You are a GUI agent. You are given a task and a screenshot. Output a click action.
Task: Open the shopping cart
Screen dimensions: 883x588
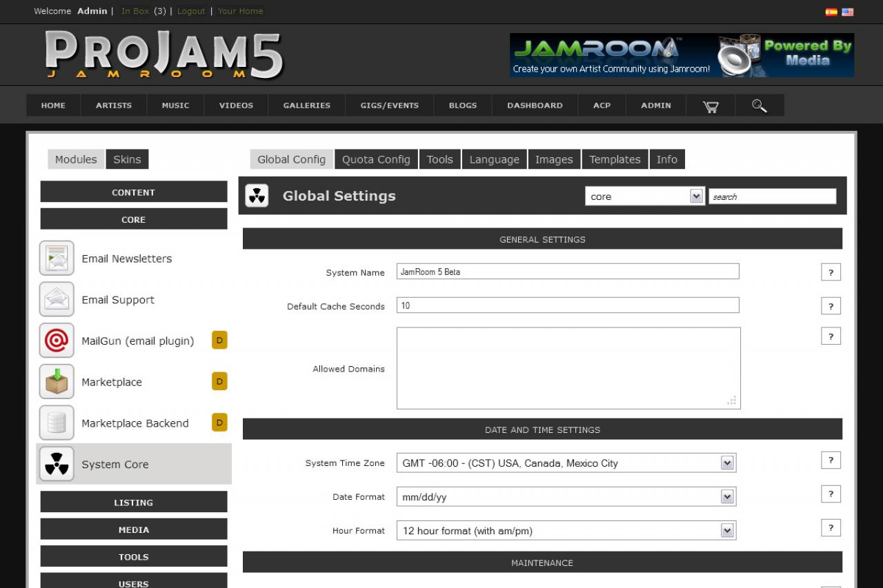711,105
